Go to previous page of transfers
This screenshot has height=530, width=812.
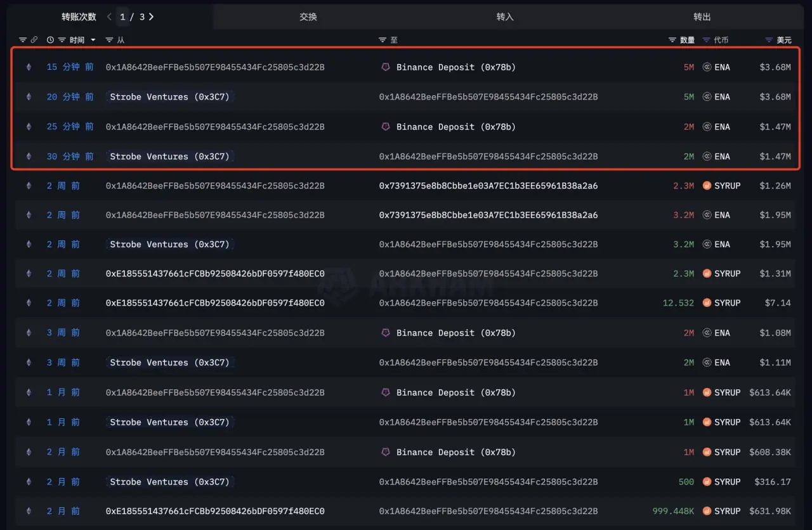[109, 16]
